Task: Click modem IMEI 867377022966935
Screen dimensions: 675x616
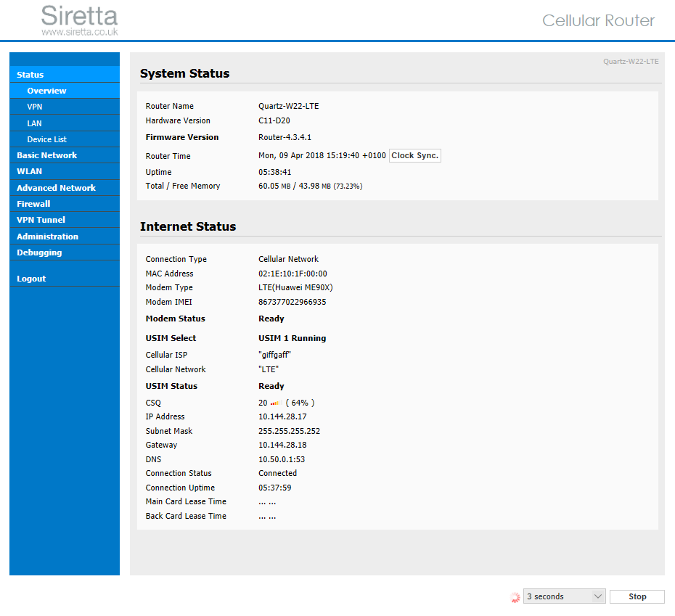Action: pyautogui.click(x=292, y=302)
